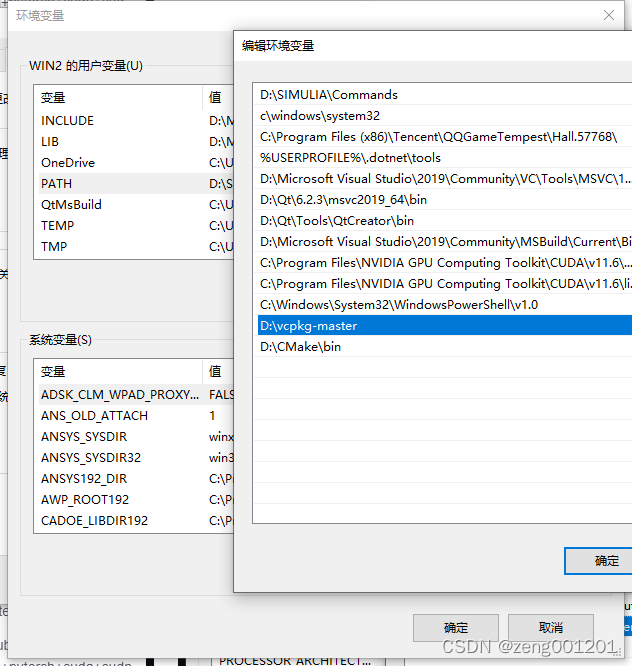Select the ANSYS_SYSDIR32 system variable
The width and height of the screenshot is (632, 666).
tap(136, 457)
